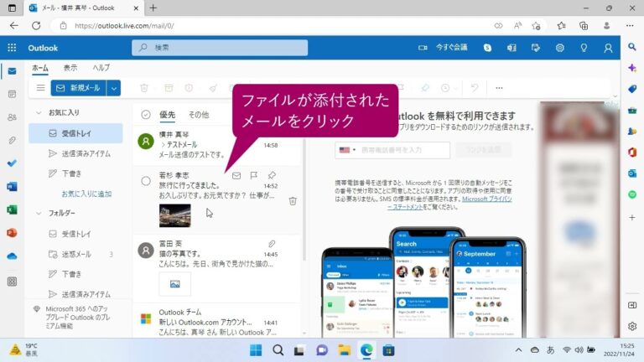
Task: Open Outlook settings gear in header
Action: tap(560, 48)
